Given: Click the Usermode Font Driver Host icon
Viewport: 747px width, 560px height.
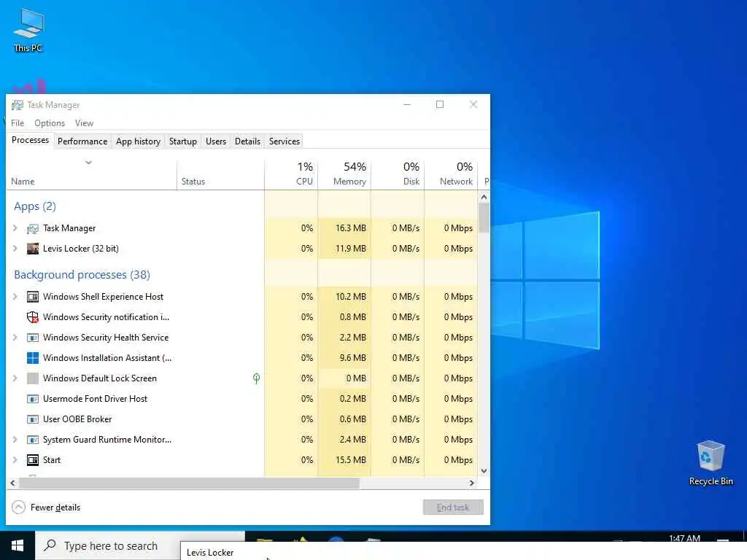Looking at the screenshot, I should (32, 399).
